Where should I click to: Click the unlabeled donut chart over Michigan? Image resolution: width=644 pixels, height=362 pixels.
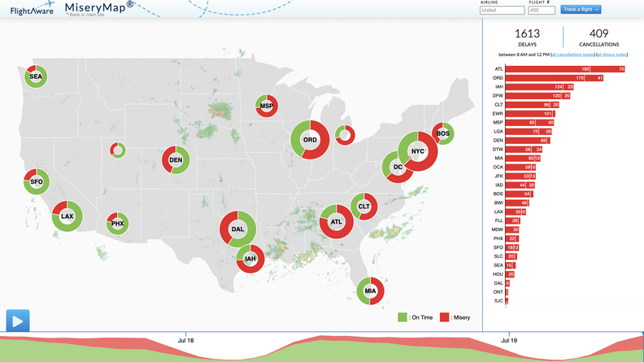tap(345, 135)
